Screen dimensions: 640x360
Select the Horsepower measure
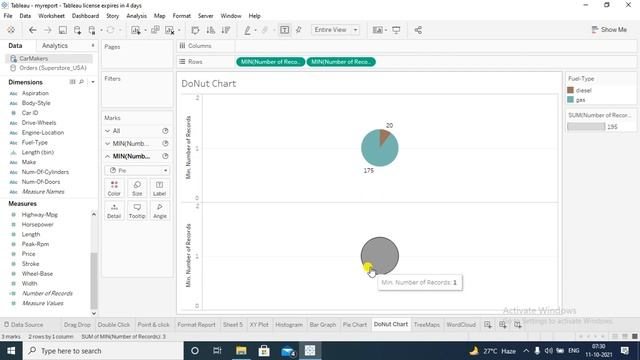coord(38,224)
